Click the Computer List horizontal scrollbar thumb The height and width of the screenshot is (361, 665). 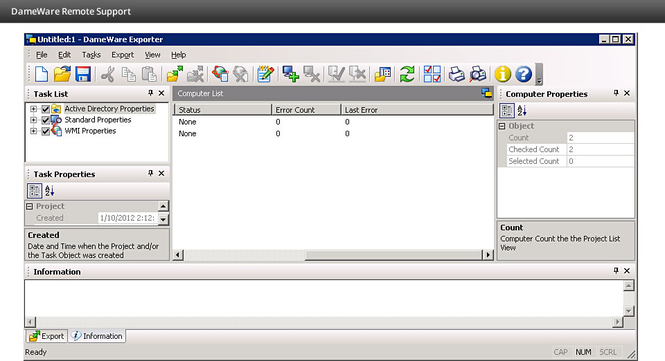393,255
